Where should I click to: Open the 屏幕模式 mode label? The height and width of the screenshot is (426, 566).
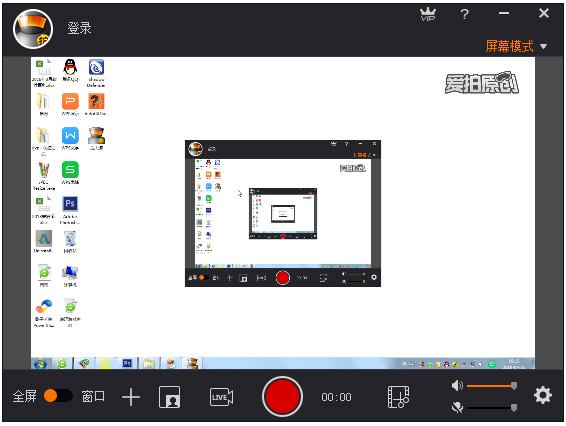click(x=509, y=46)
